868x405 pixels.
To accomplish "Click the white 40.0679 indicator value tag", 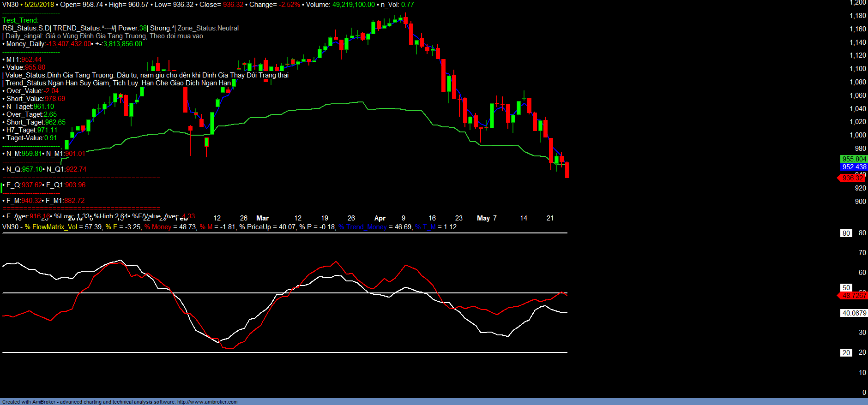I will pos(854,313).
